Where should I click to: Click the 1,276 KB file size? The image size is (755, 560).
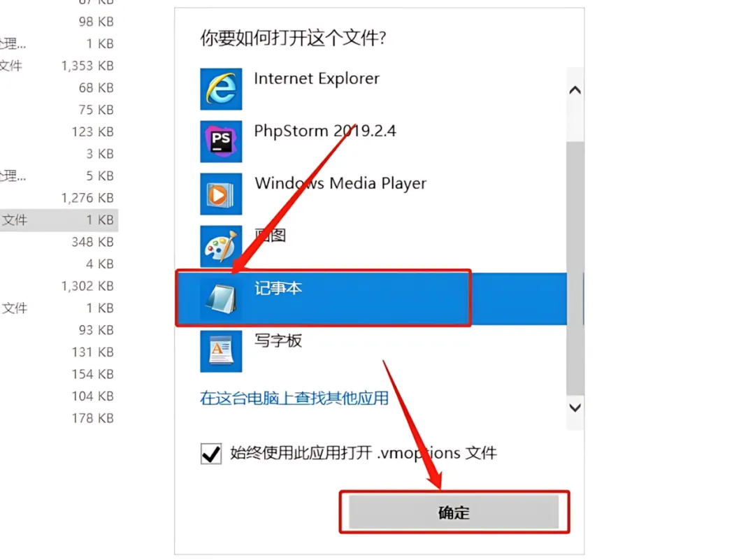coord(87,198)
